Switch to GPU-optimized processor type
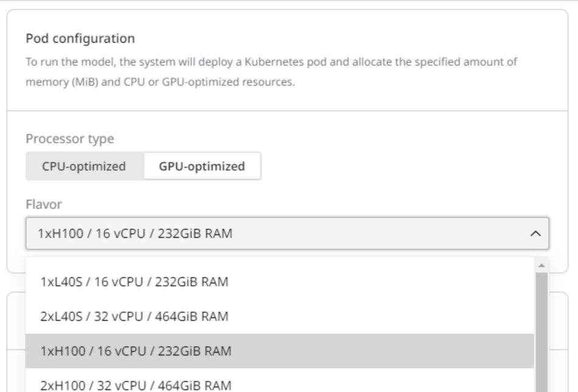This screenshot has height=392, width=578. click(x=202, y=167)
